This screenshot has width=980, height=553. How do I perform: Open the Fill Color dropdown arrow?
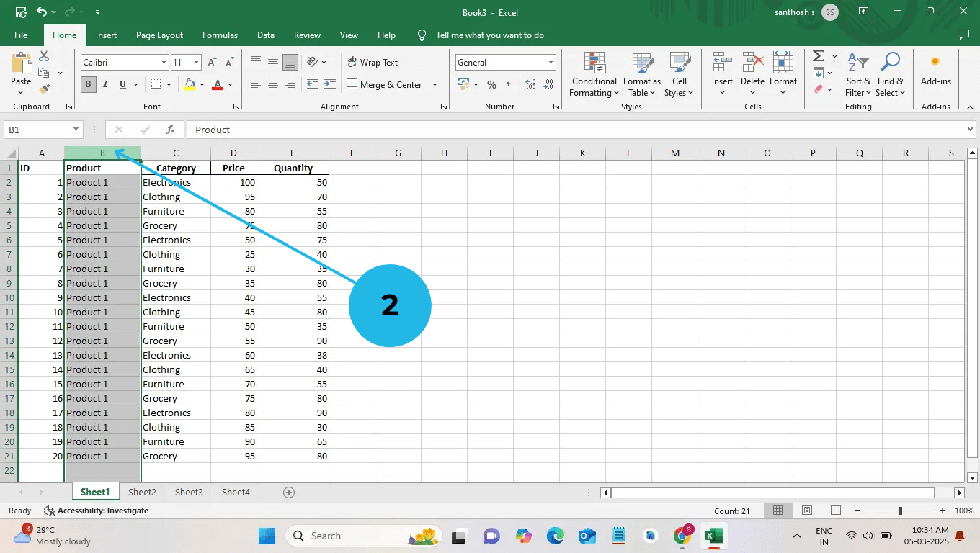pyautogui.click(x=200, y=85)
